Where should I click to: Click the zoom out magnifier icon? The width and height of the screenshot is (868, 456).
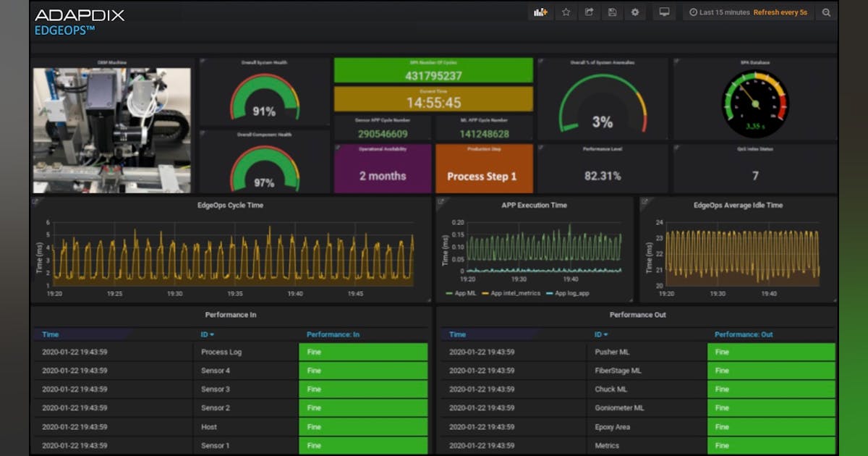coord(826,12)
